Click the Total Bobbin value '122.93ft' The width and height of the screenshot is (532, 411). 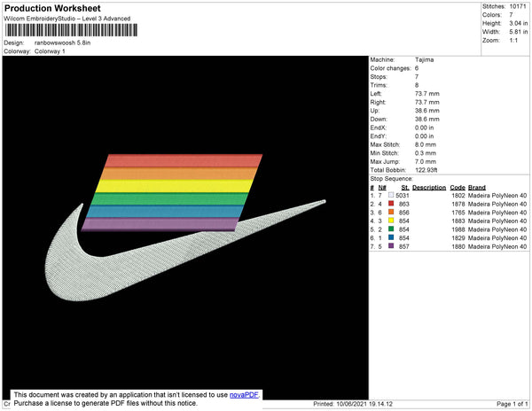(x=426, y=170)
